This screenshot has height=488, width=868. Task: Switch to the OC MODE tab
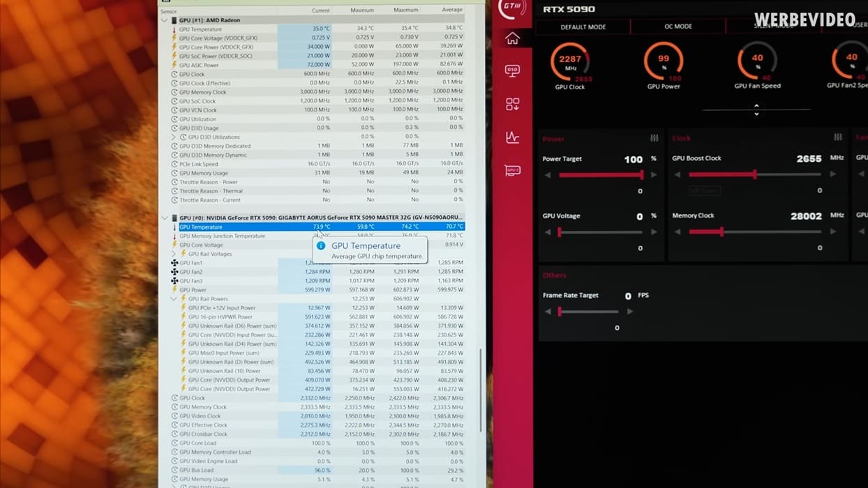point(678,26)
